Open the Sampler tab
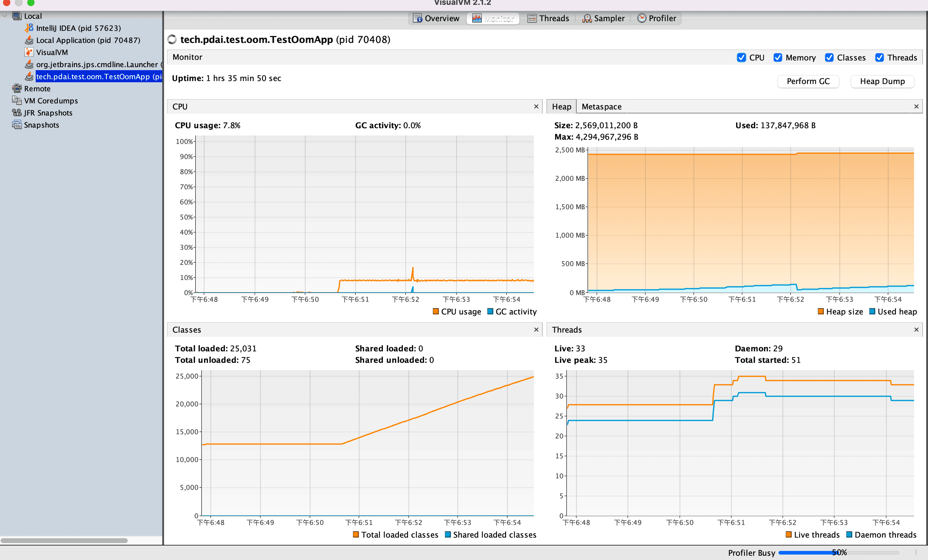928x560 pixels. pyautogui.click(x=603, y=18)
